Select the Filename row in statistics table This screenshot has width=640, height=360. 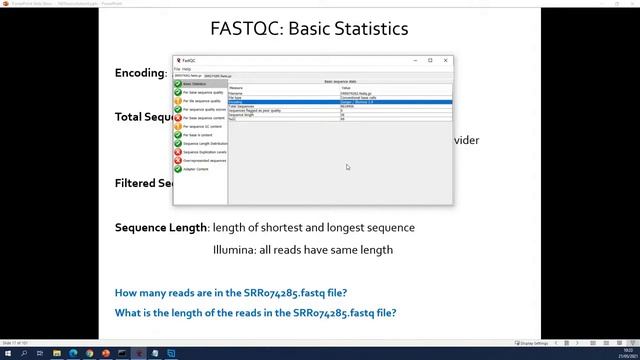point(340,93)
